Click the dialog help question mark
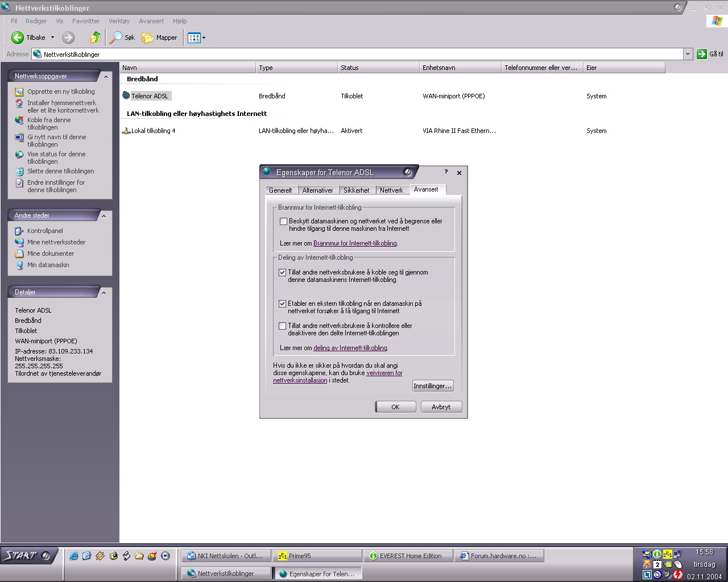Image resolution: width=728 pixels, height=582 pixels. (x=446, y=172)
